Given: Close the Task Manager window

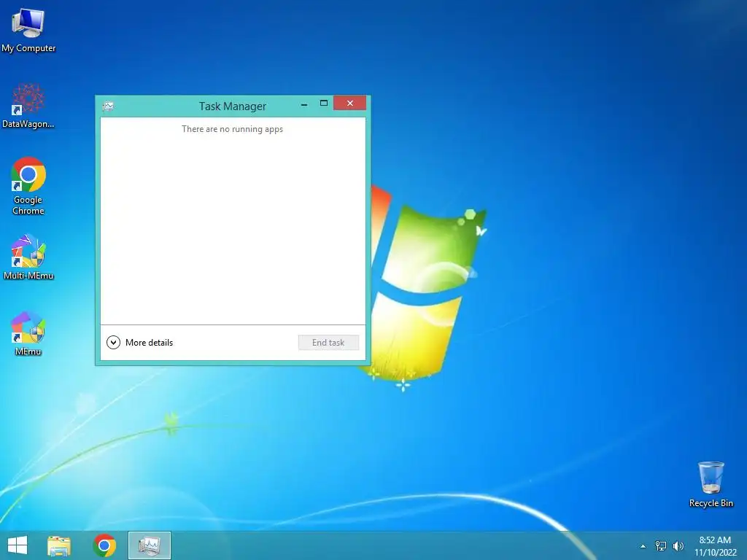Looking at the screenshot, I should click(349, 104).
